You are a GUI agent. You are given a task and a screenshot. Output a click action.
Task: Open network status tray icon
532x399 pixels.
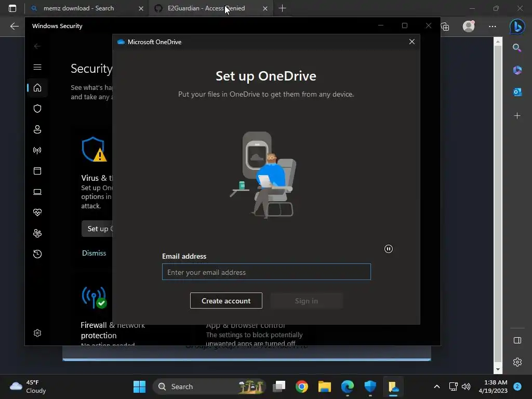tap(453, 387)
